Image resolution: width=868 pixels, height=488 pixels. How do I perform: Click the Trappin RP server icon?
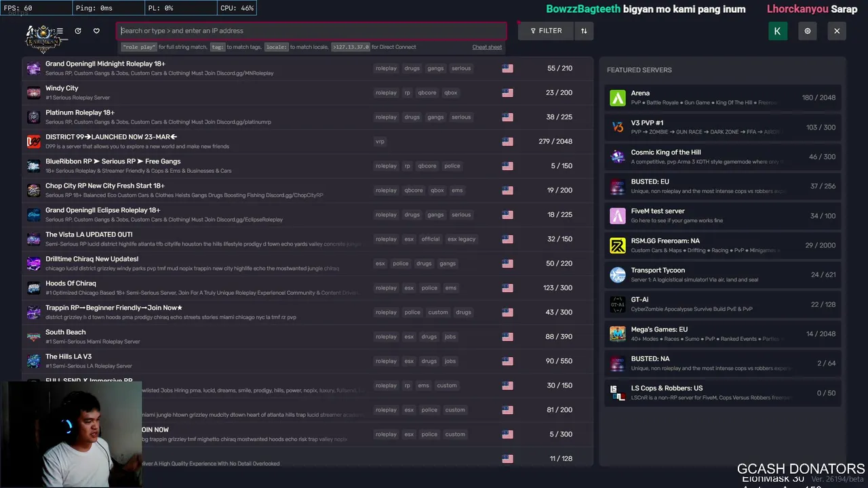click(x=33, y=312)
